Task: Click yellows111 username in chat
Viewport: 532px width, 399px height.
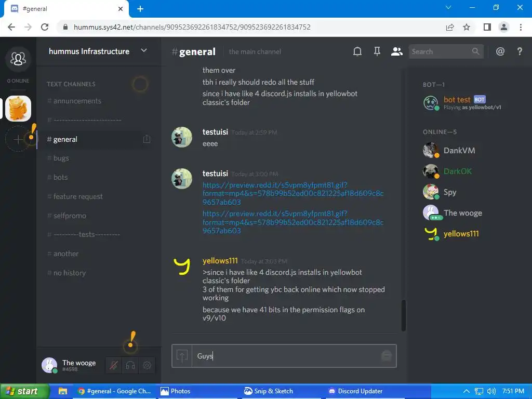Action: (220, 261)
